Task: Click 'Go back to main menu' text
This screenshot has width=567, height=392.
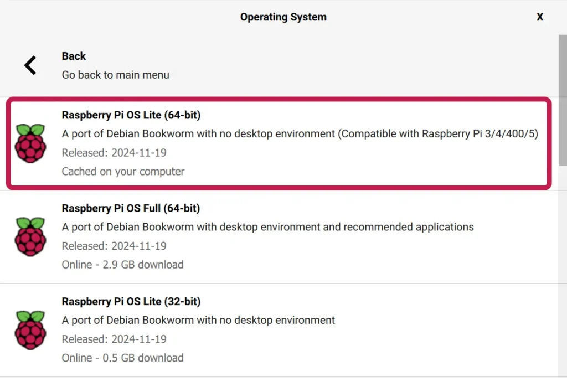Action: [115, 75]
